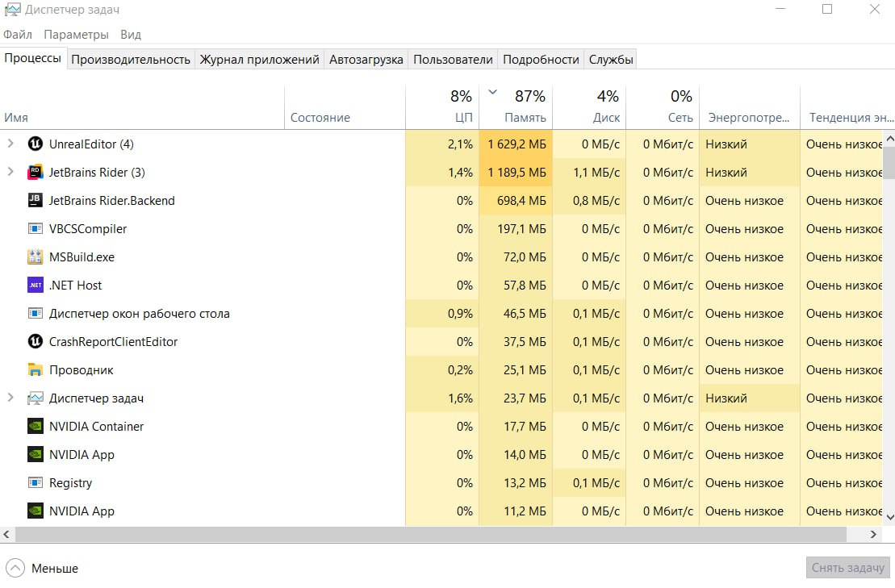This screenshot has height=588, width=895.
Task: Click the vertical scrollbar down arrow
Action: pyautogui.click(x=889, y=516)
